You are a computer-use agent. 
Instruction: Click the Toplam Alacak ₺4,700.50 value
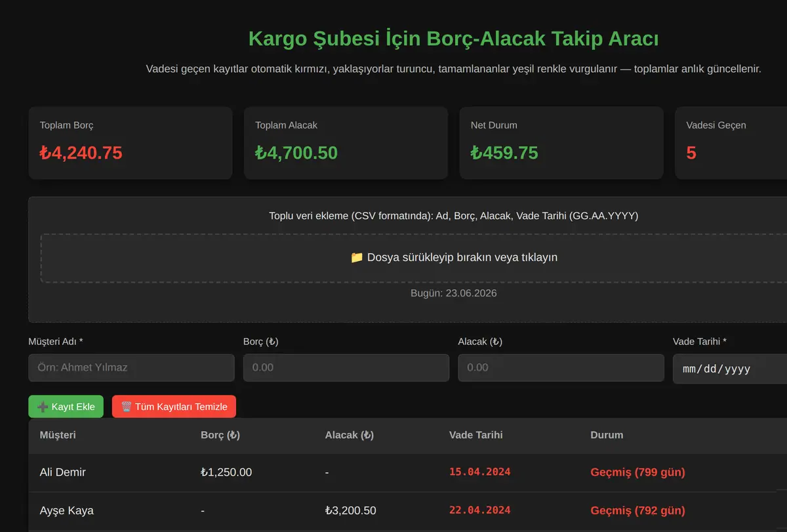296,153
